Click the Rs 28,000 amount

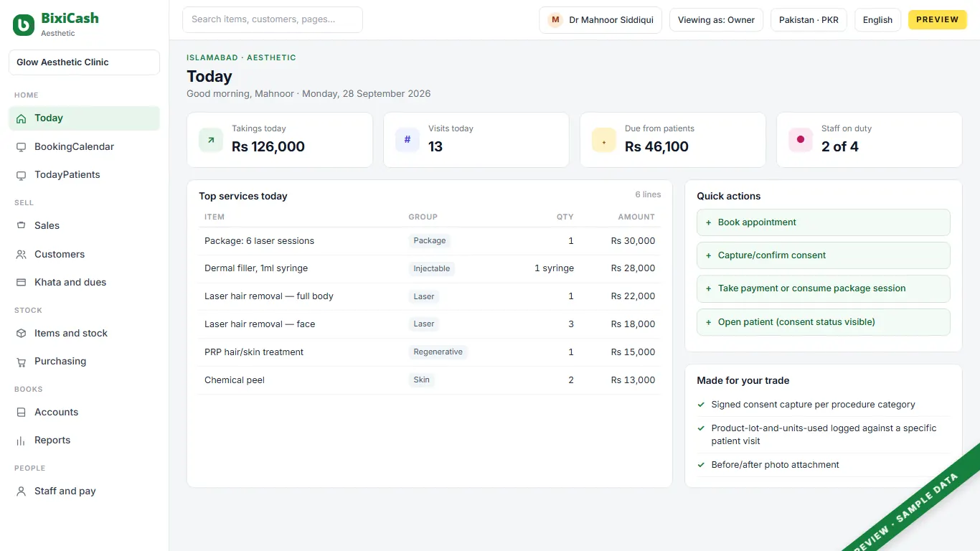click(x=633, y=268)
